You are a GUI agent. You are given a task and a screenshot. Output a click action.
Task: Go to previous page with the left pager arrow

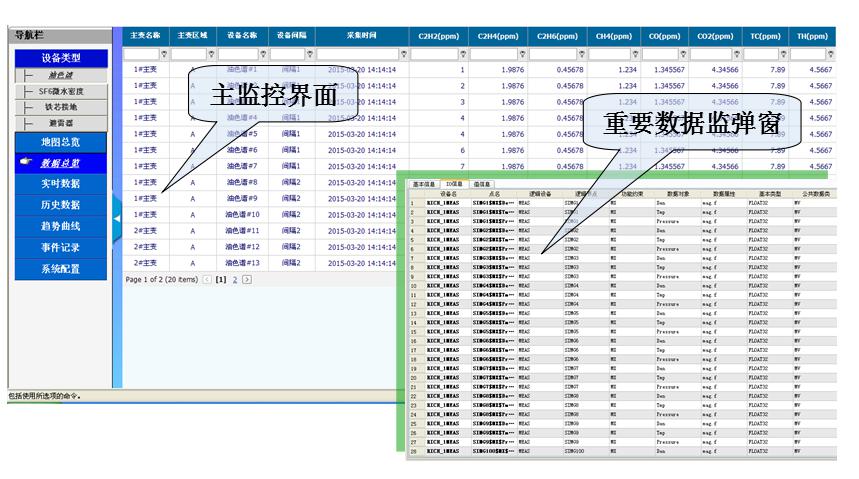tap(207, 280)
